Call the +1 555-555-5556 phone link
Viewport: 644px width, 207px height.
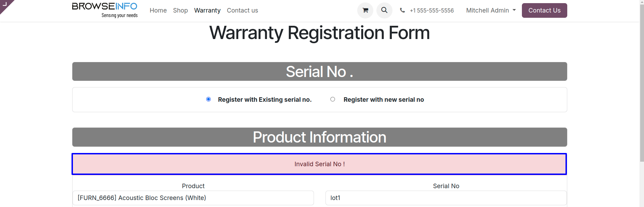click(x=432, y=10)
